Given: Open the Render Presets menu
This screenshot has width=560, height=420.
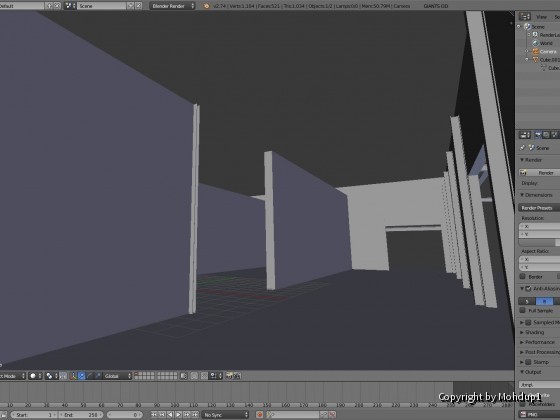Looking at the screenshot, I should tap(539, 208).
